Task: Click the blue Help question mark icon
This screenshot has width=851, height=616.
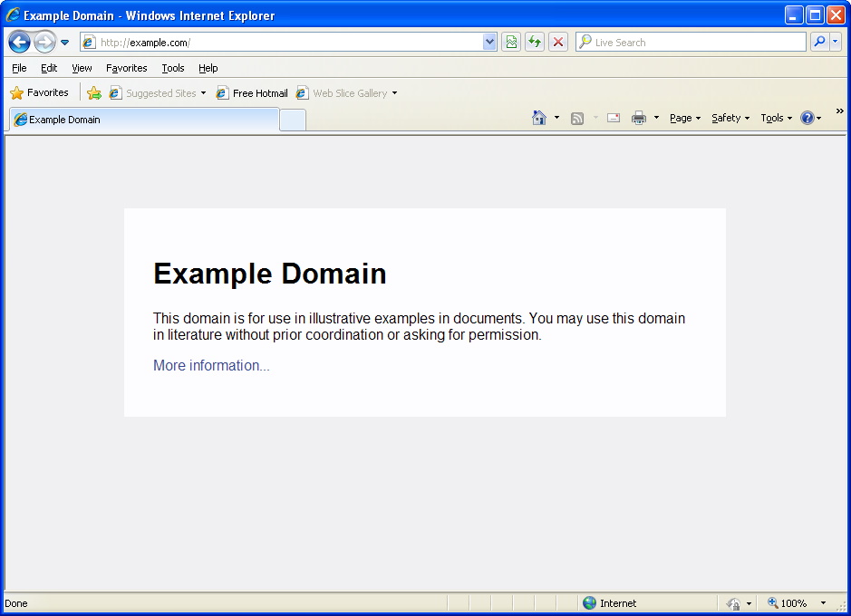Action: [807, 118]
